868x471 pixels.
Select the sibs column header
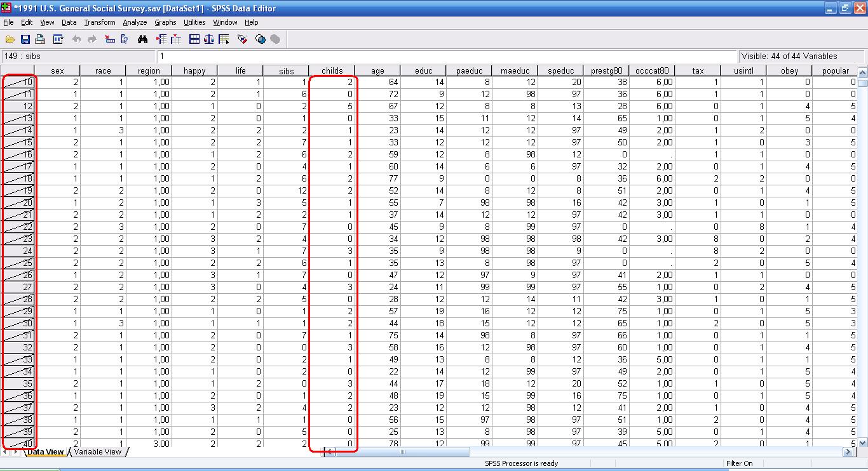point(286,70)
